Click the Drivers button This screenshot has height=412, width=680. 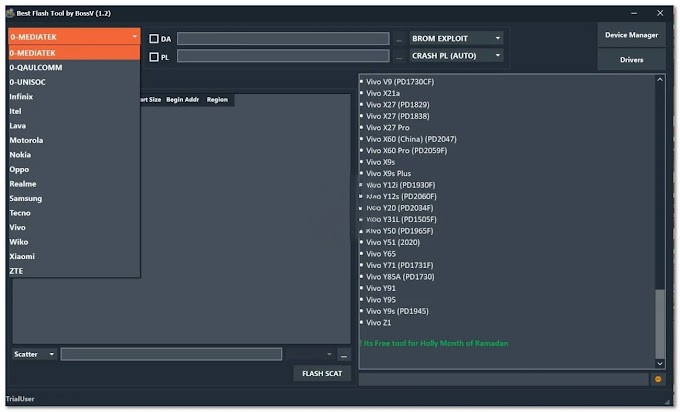[631, 60]
